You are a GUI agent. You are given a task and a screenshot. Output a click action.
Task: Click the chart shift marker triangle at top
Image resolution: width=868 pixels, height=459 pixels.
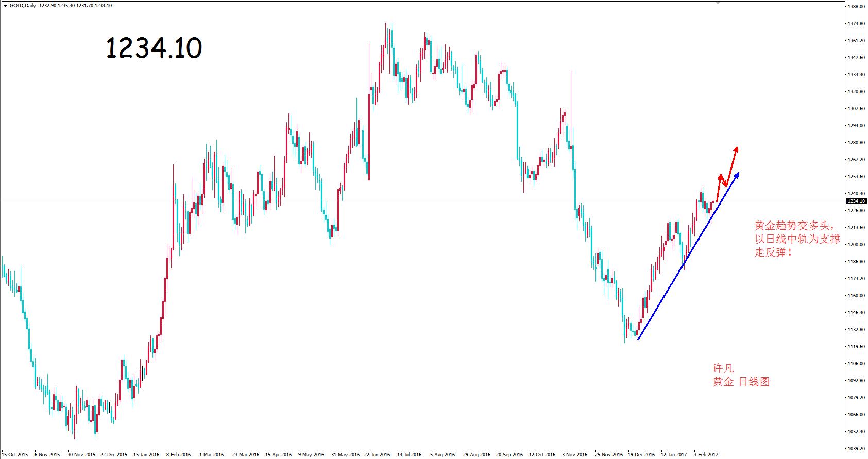coord(718,3)
